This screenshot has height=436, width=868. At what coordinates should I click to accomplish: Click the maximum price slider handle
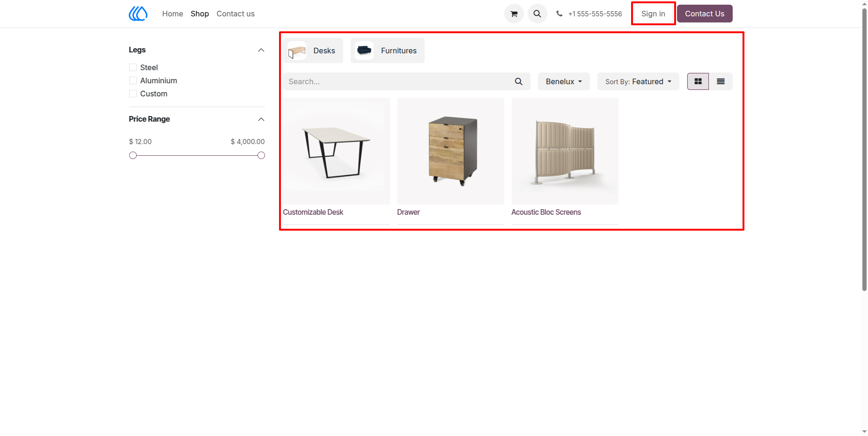[x=261, y=155]
